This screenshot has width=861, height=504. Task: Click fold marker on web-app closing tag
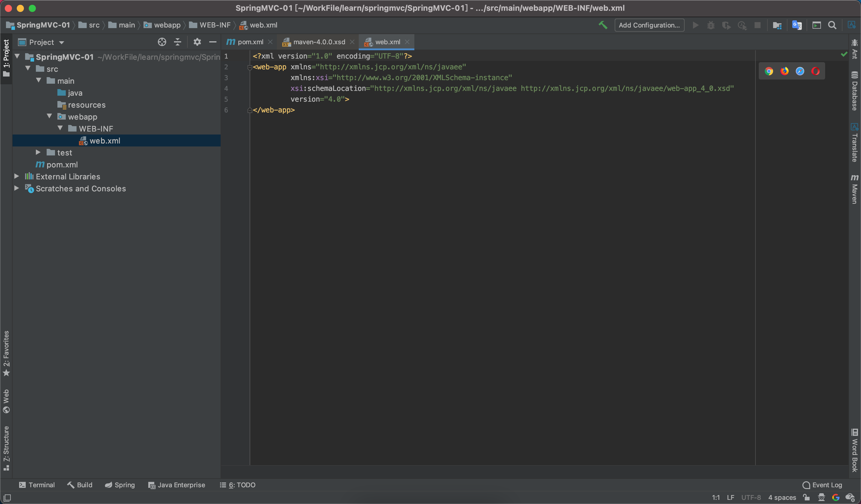249,110
